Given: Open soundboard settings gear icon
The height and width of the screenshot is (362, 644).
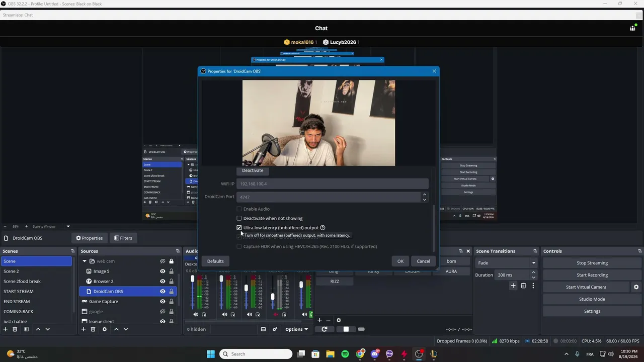Looking at the screenshot, I should tap(339, 320).
